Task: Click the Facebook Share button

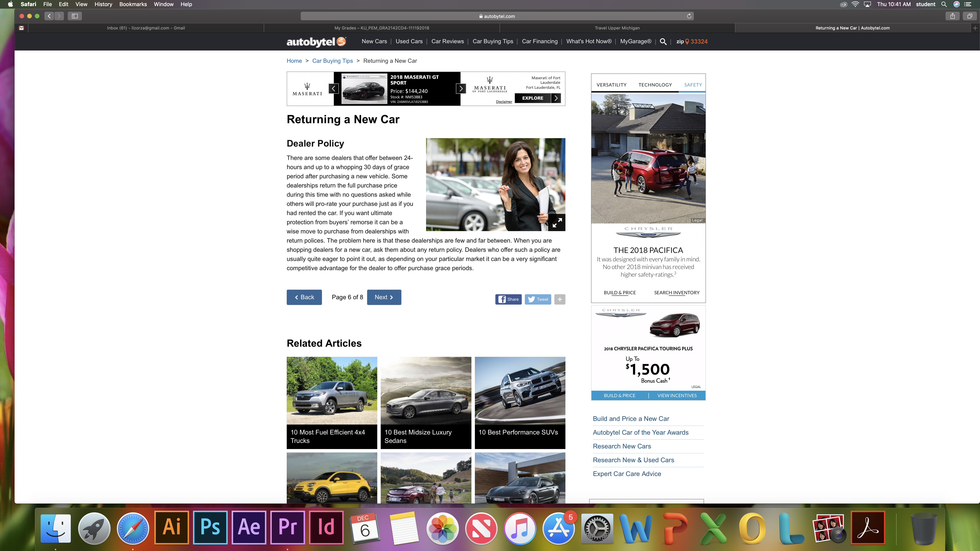Action: 508,299
